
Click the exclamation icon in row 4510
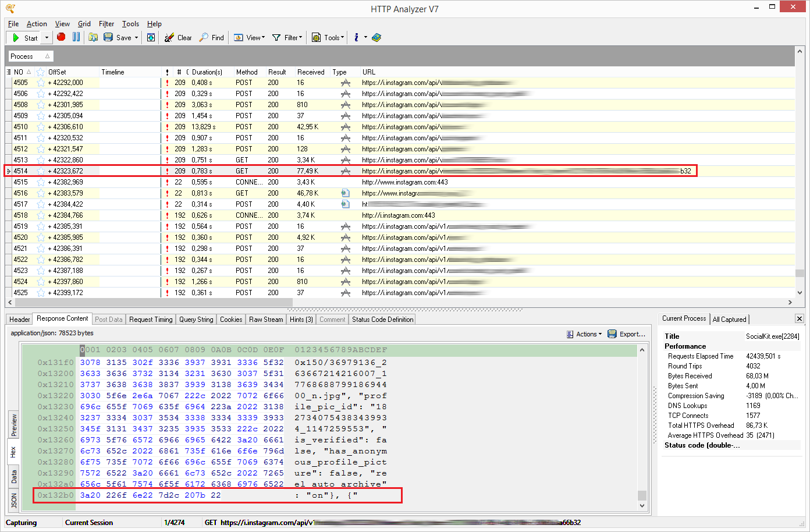click(x=167, y=127)
